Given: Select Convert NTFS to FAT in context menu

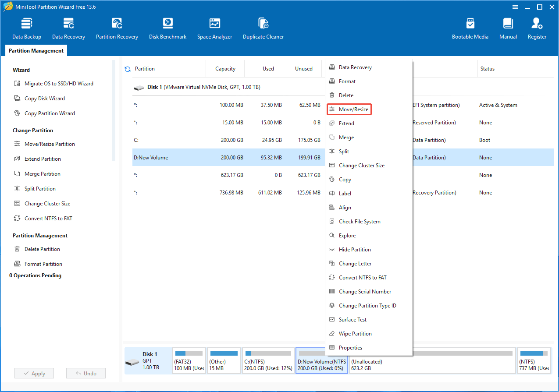Looking at the screenshot, I should [368, 278].
